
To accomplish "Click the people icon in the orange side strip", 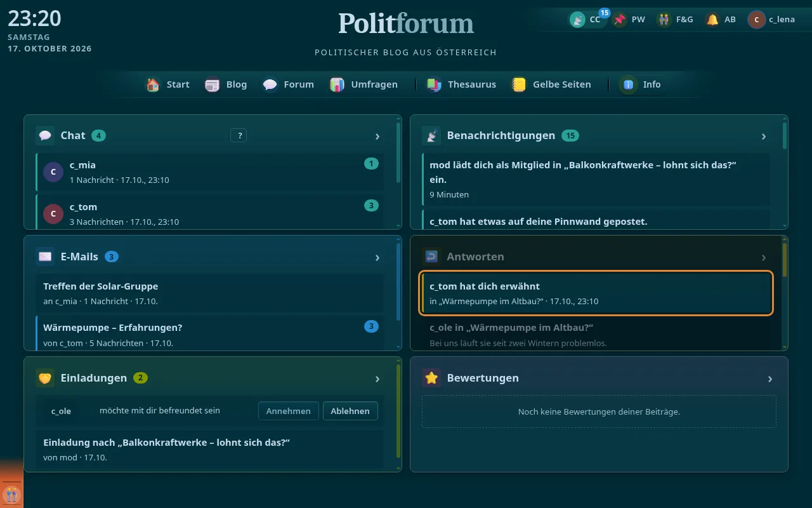I will pos(11,494).
